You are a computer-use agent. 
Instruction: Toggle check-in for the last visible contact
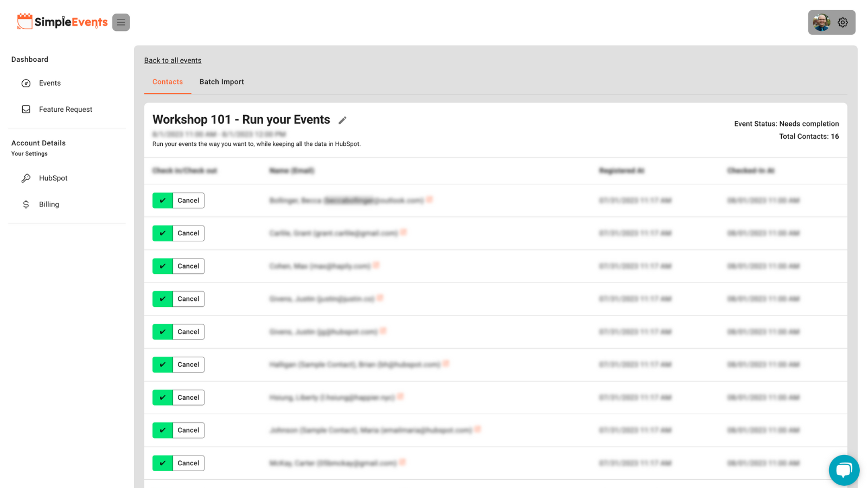[162, 463]
